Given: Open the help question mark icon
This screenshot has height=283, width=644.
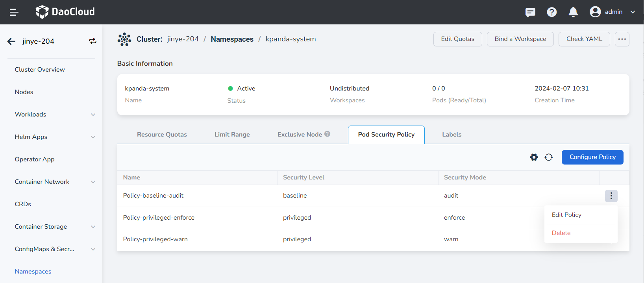Looking at the screenshot, I should coord(551,12).
